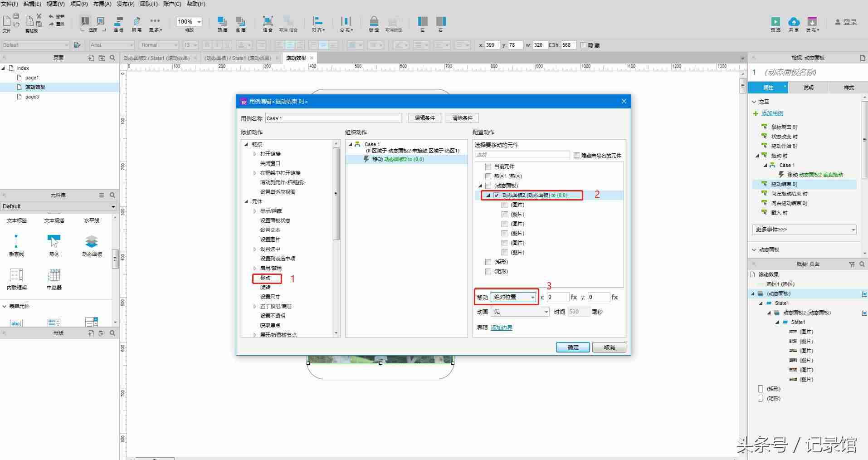This screenshot has width=868, height=460.
Task: Open the 100% zoom dropdown
Action: pos(189,22)
